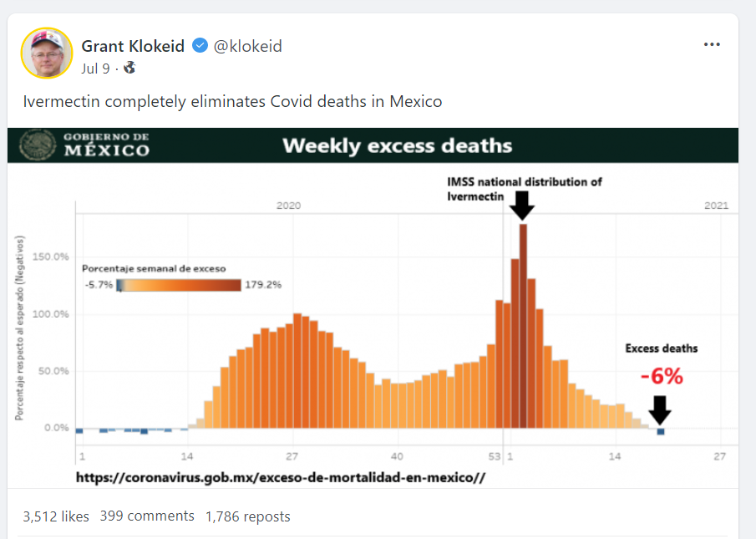Click Grant Klokeid's profile avatar

[46, 53]
